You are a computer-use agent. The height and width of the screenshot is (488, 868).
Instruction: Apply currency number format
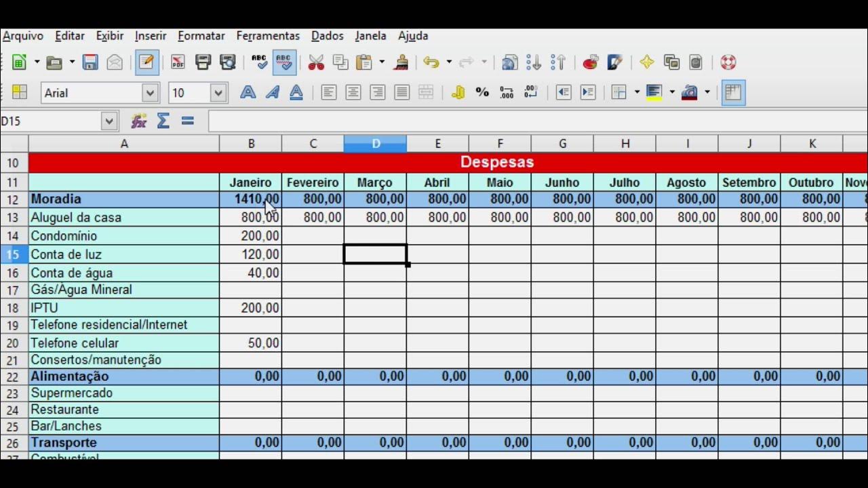pos(458,92)
